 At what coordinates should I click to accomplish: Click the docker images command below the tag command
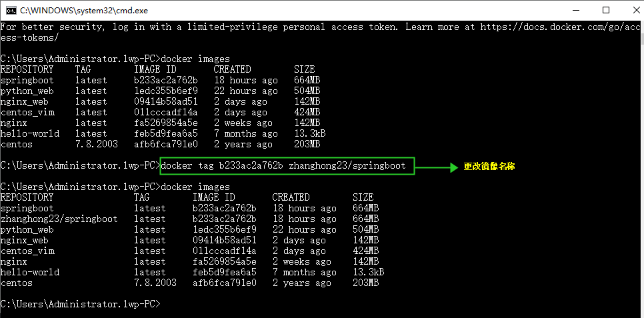195,187
